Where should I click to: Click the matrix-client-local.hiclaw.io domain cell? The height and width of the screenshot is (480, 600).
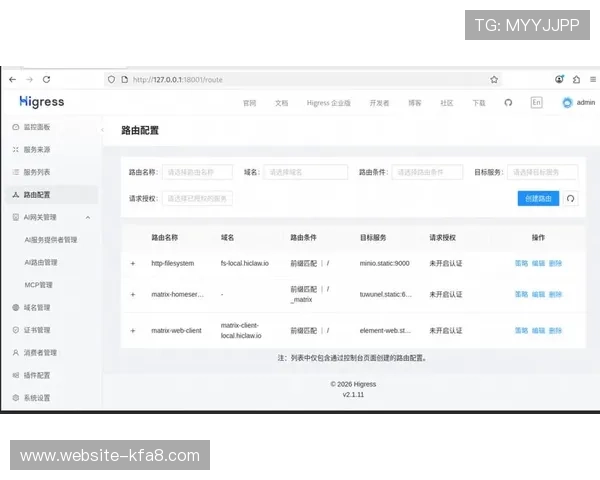click(x=241, y=330)
